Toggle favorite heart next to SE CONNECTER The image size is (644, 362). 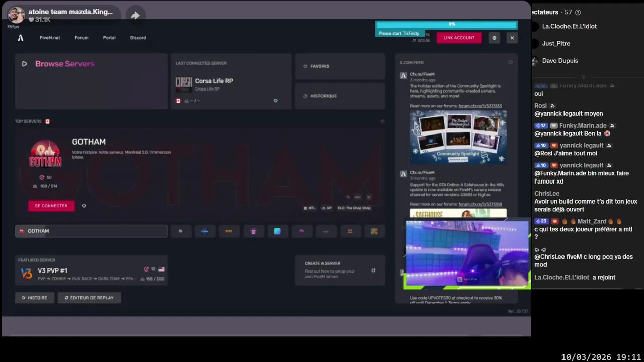(84, 206)
